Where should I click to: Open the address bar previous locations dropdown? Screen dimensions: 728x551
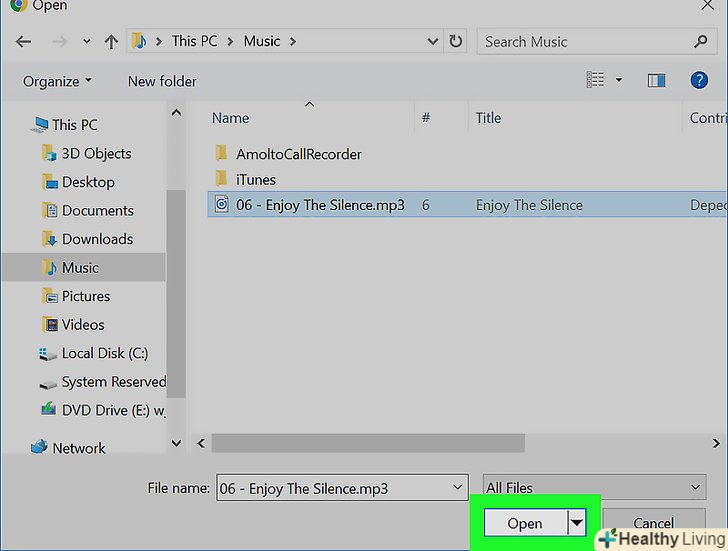432,42
